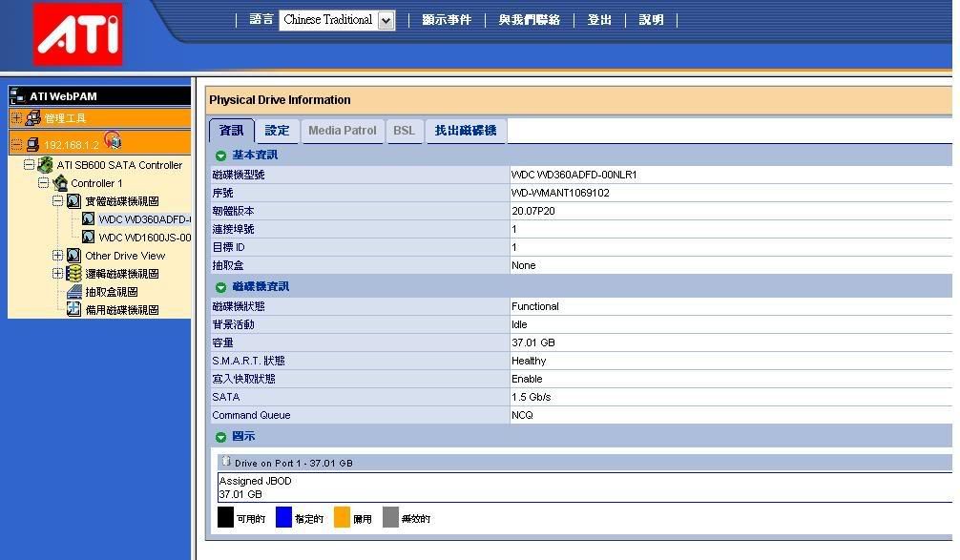The height and width of the screenshot is (560, 960).
Task: Collapse the 實體磁碟機視圖 tree node
Action: tap(57, 201)
